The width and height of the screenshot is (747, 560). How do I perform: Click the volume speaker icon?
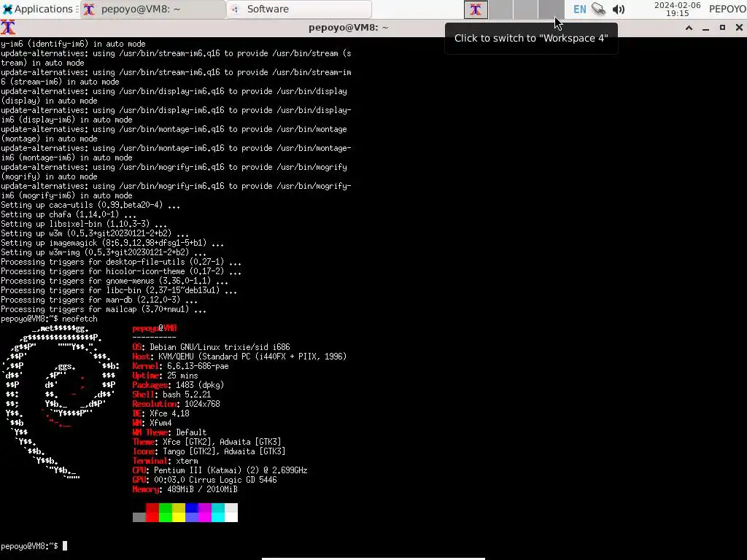619,9
